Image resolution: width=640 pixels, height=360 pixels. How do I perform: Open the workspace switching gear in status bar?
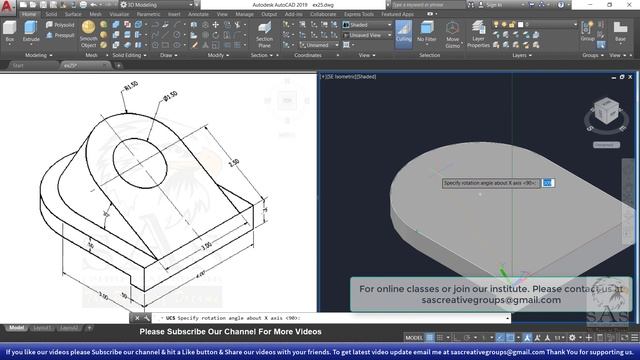(572, 338)
